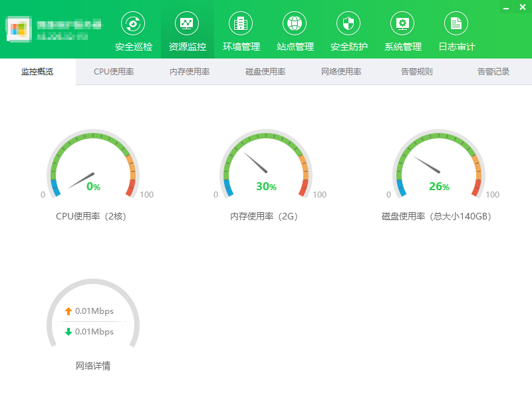Open the 环境管理 environment management icon
The height and width of the screenshot is (399, 532).
click(240, 30)
